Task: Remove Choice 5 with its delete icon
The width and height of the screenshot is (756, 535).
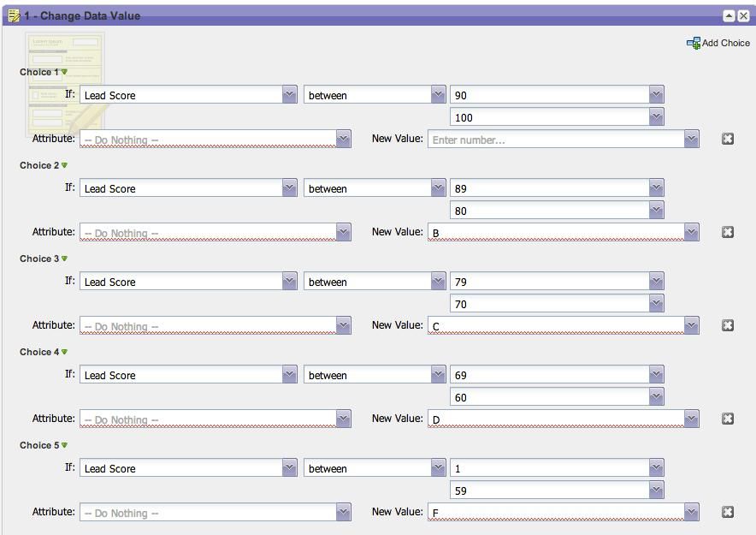Action: (728, 512)
